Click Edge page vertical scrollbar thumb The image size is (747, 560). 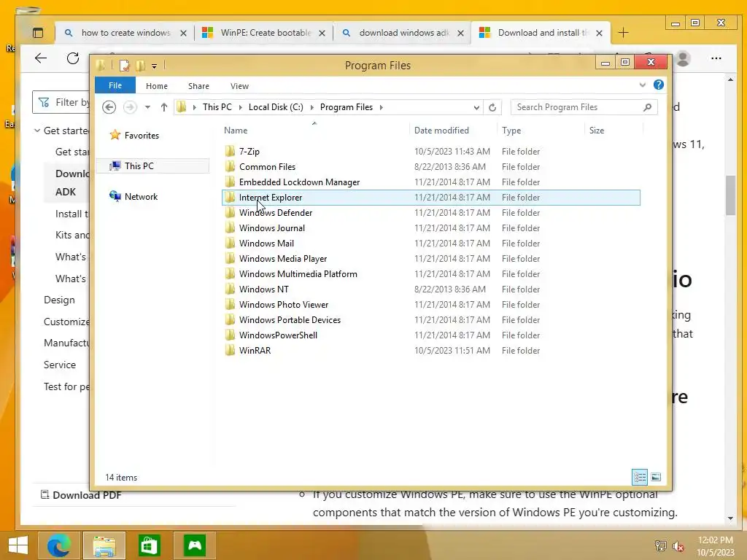[730, 195]
